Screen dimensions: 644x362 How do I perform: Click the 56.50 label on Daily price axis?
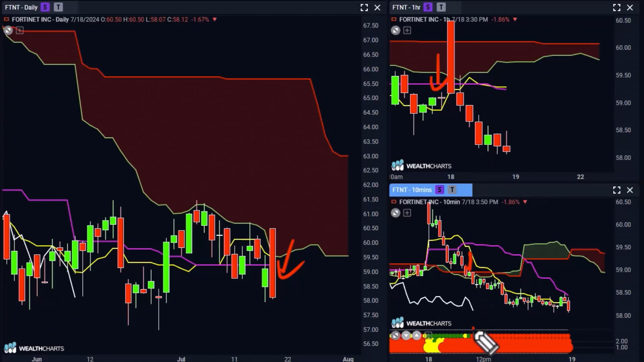pos(371,344)
